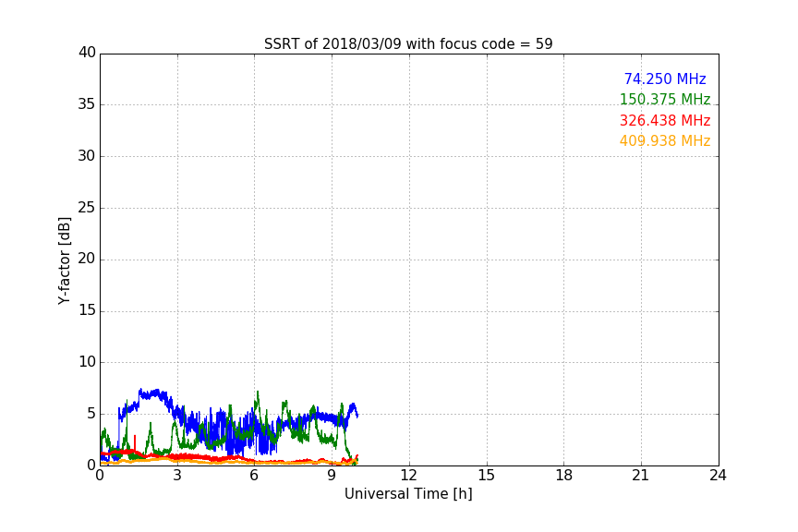Select the blue "74.250 MHz" legend label
This screenshot has width=798, height=532.
pyautogui.click(x=665, y=79)
